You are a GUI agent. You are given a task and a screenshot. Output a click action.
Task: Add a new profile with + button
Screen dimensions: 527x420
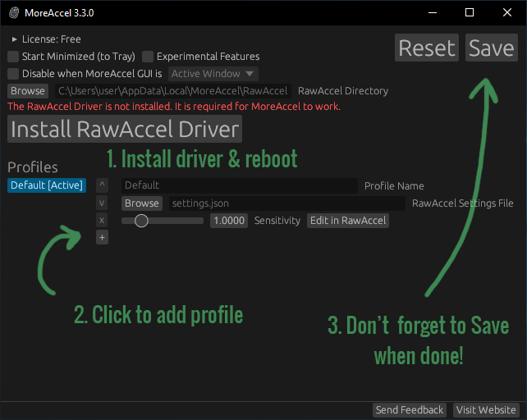click(102, 237)
